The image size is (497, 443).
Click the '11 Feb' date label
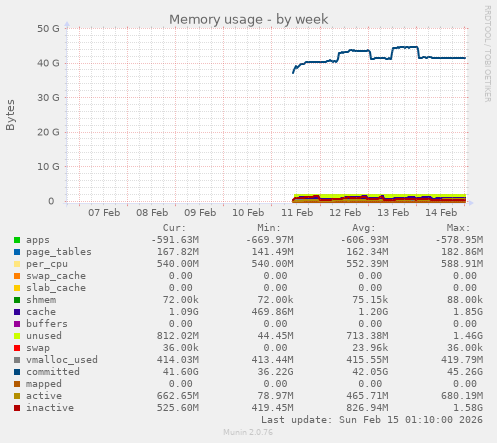coord(297,213)
